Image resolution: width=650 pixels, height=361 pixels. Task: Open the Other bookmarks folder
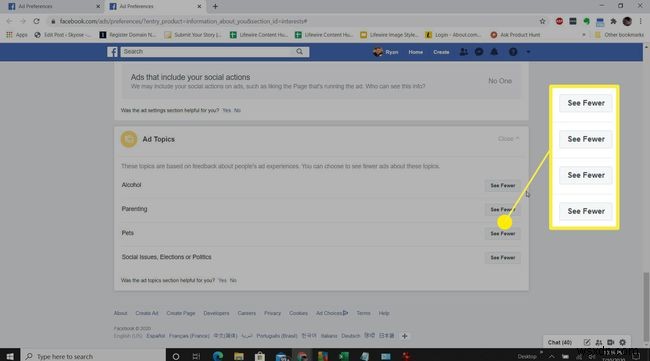(x=619, y=35)
